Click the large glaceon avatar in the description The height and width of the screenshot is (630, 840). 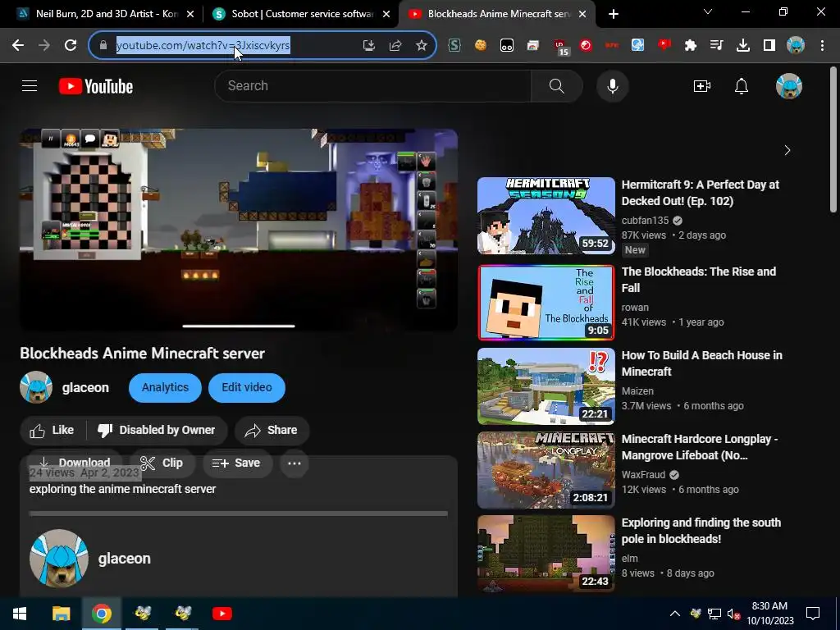(59, 558)
